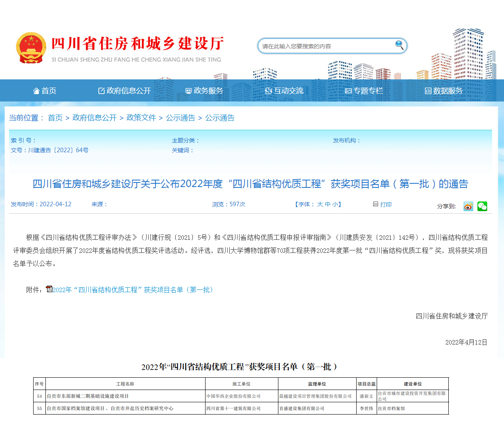The width and height of the screenshot is (504, 435).
Task: Open the 政府信息公开 navigation menu
Action: pyautogui.click(x=124, y=91)
